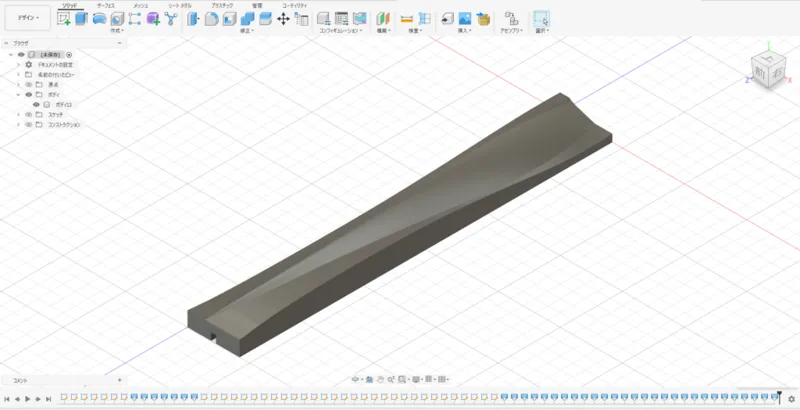The image size is (800, 410).
Task: Collapse ボディ folder node
Action: tap(18, 94)
